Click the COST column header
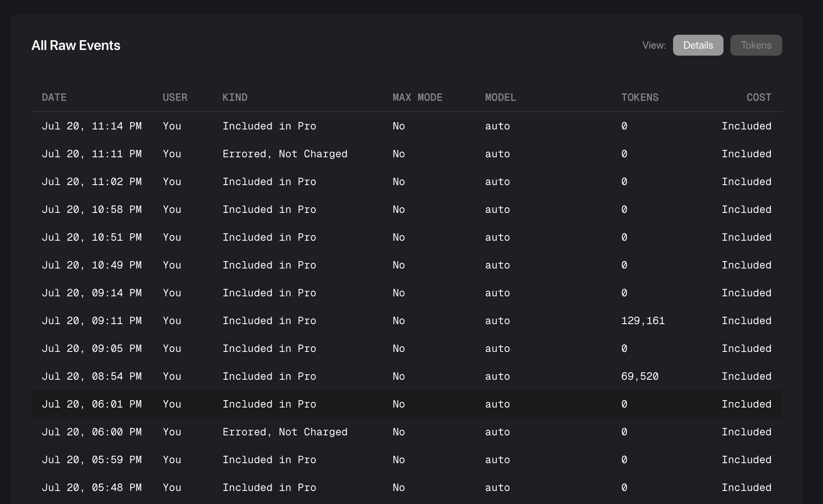This screenshot has width=823, height=504. pos(759,97)
